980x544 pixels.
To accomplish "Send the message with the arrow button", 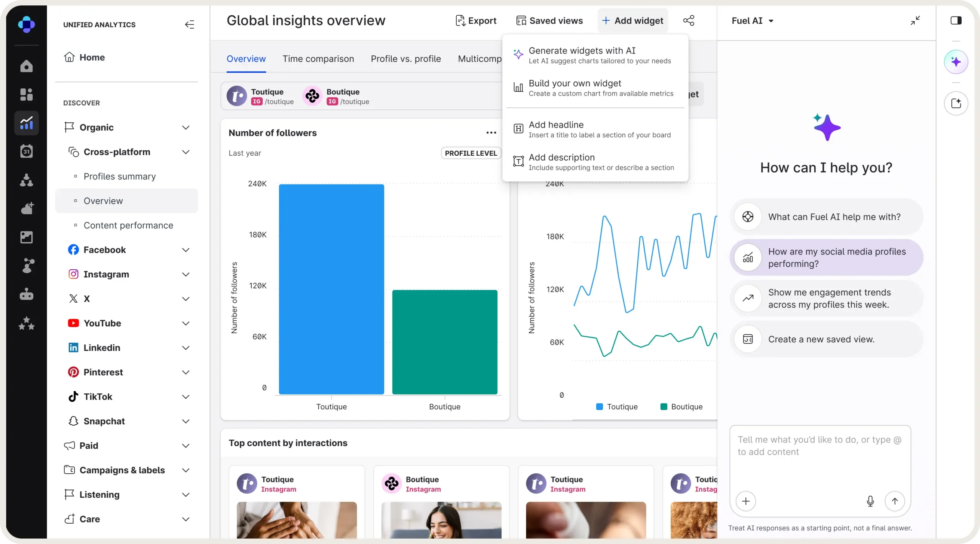I will pyautogui.click(x=895, y=501).
